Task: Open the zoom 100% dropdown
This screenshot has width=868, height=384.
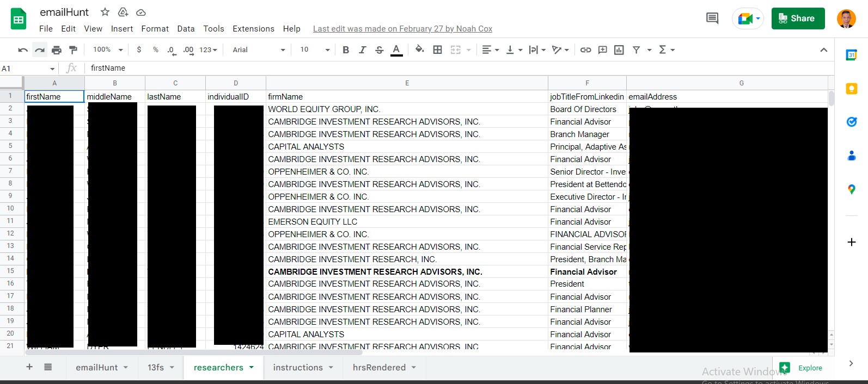Action: click(x=108, y=49)
